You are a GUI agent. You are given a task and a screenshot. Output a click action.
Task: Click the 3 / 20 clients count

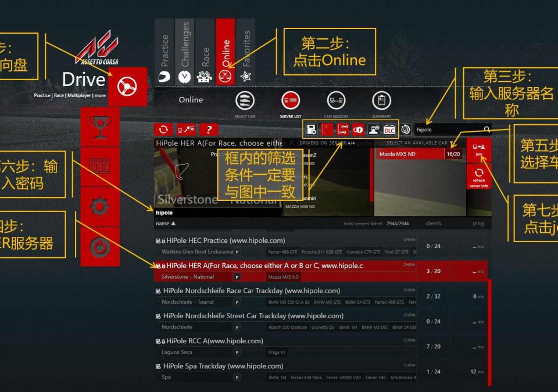click(x=434, y=271)
